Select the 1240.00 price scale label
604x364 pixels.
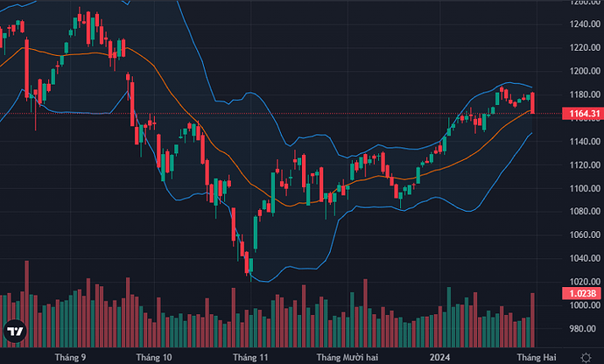tap(581, 24)
